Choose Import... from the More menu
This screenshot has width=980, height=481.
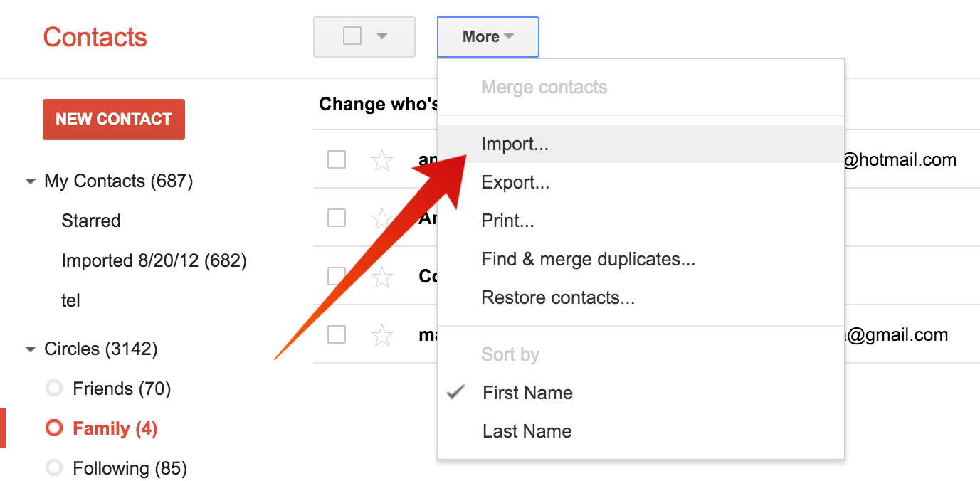[515, 144]
